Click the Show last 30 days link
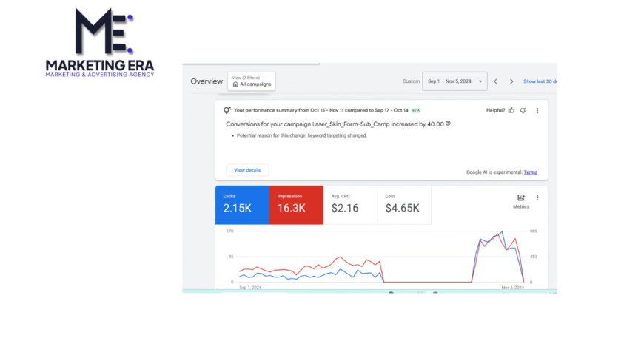The height and width of the screenshot is (338, 644). [x=540, y=81]
